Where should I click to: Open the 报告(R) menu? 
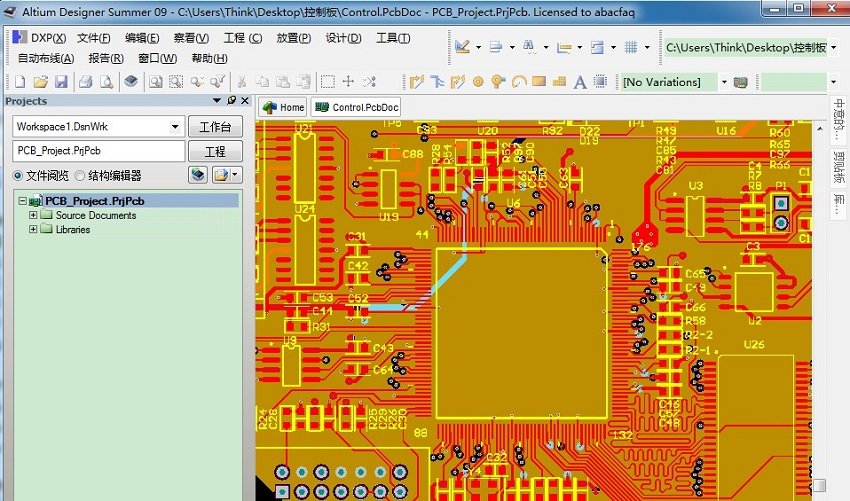coord(106,58)
